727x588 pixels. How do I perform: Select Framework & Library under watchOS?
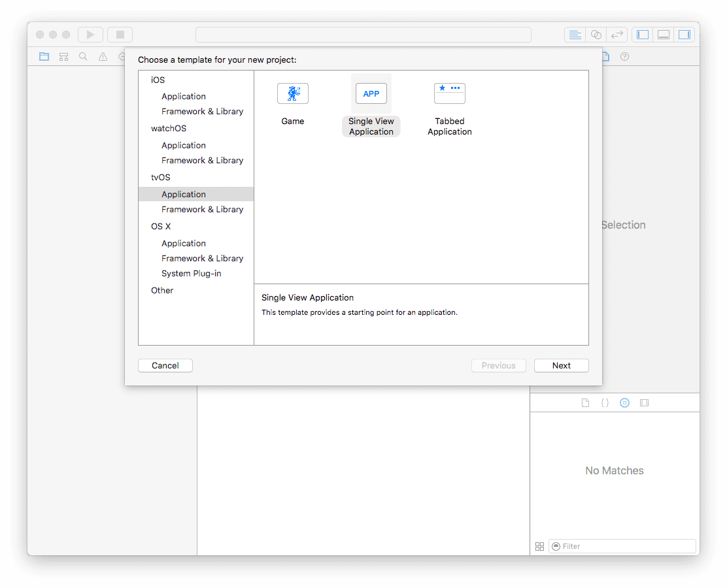click(x=202, y=160)
